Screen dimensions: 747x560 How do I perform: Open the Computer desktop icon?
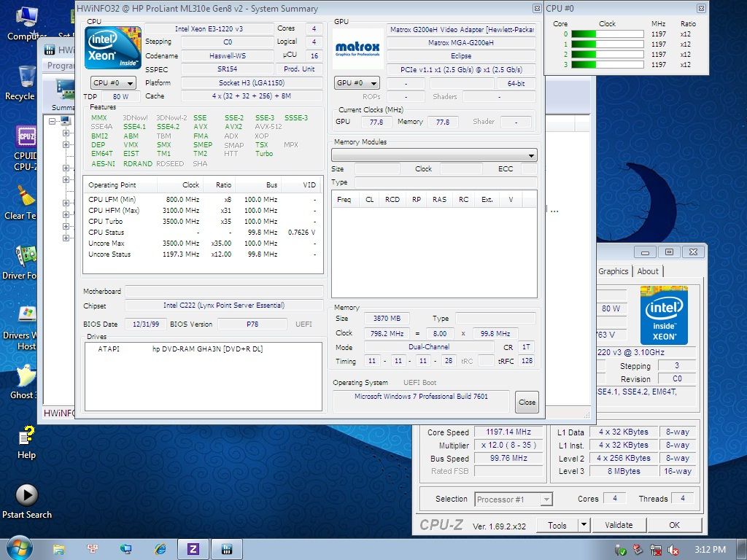(26, 18)
